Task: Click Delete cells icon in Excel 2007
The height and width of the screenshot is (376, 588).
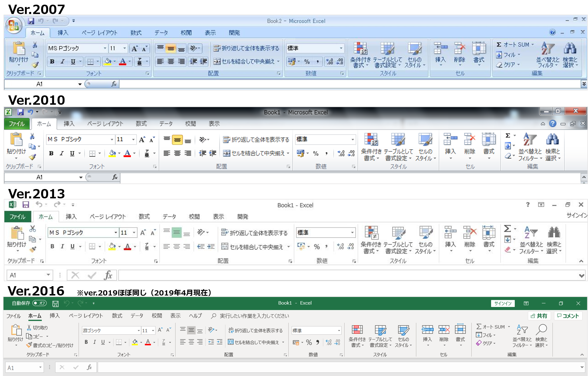Action: [x=459, y=48]
